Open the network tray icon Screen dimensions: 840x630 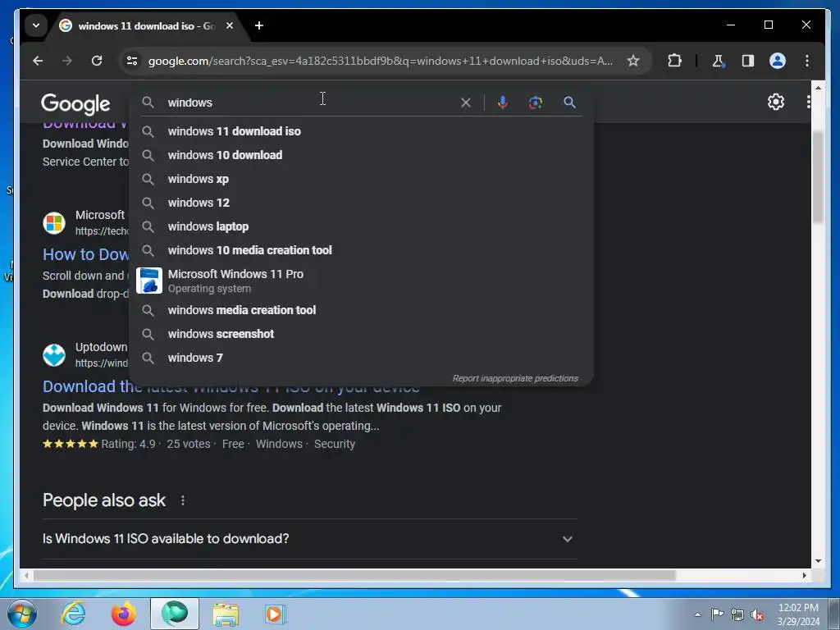[737, 615]
